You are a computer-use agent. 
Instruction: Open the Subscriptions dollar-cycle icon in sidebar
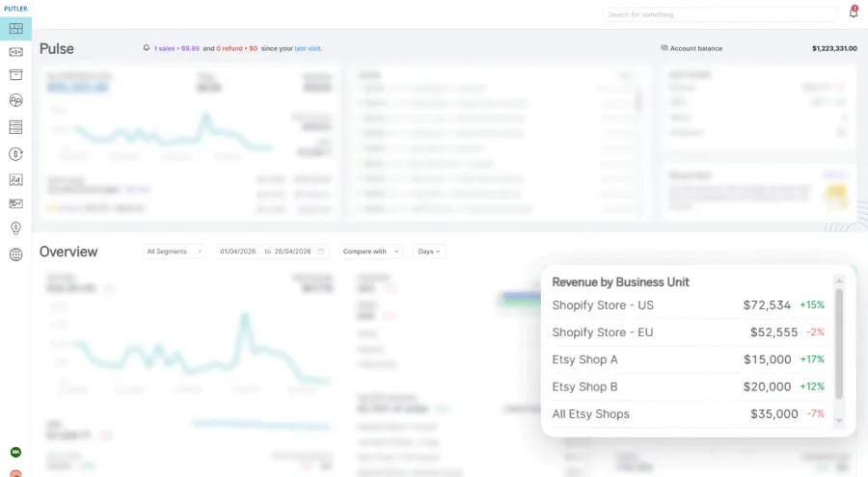15,154
